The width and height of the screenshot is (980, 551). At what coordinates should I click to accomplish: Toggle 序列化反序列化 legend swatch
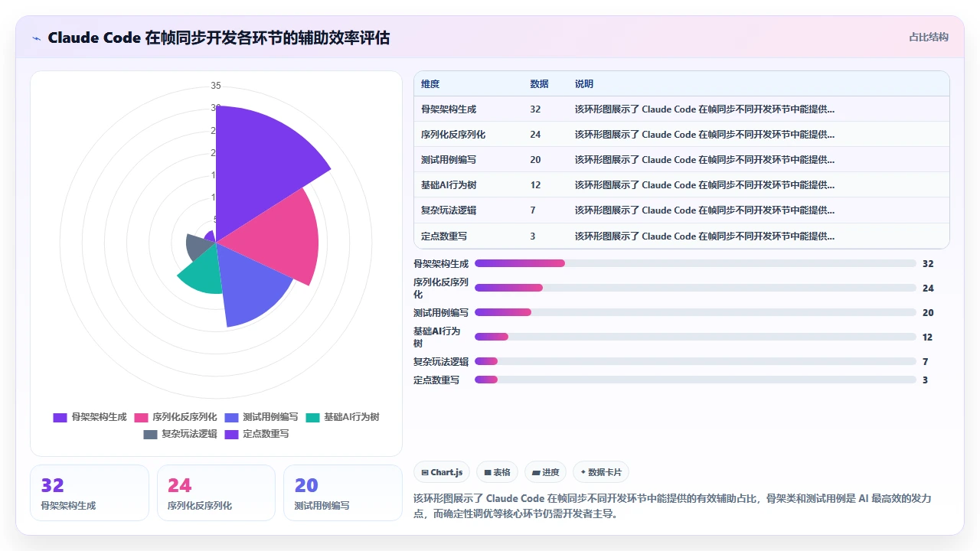141,417
